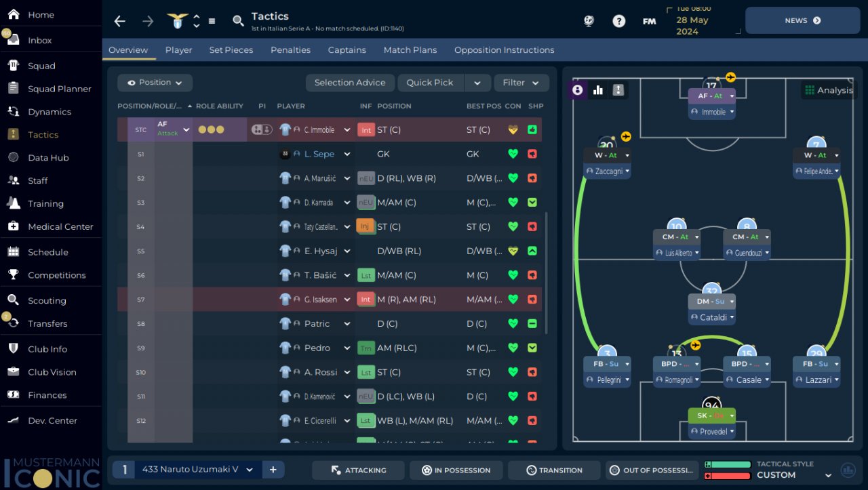This screenshot has width=868, height=490.
Task: Open the Squad shirt icon in the sidebar
Action: 14,66
